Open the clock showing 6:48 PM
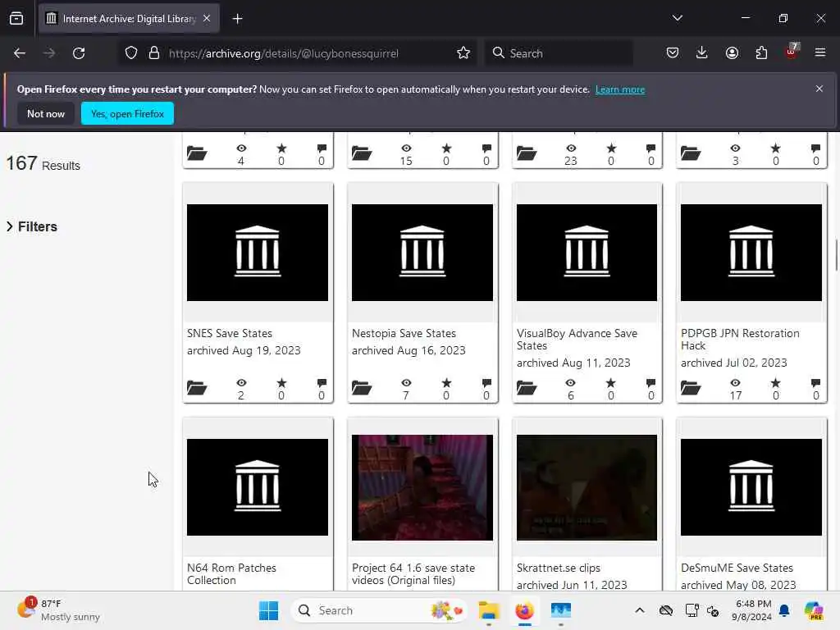Image resolution: width=840 pixels, height=630 pixels. [x=753, y=610]
